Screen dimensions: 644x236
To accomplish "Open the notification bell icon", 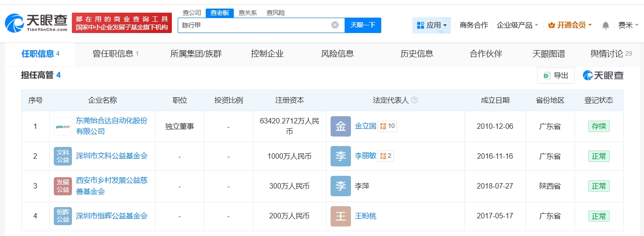I will 606,25.
